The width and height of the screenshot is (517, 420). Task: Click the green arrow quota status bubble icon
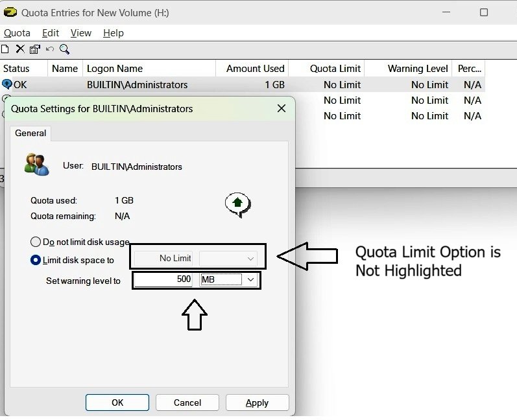click(x=237, y=204)
